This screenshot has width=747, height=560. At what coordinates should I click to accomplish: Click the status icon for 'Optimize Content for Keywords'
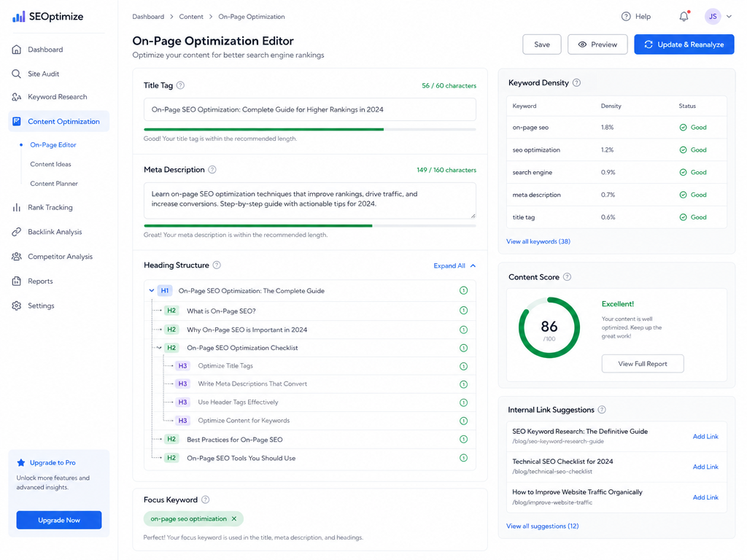(463, 421)
